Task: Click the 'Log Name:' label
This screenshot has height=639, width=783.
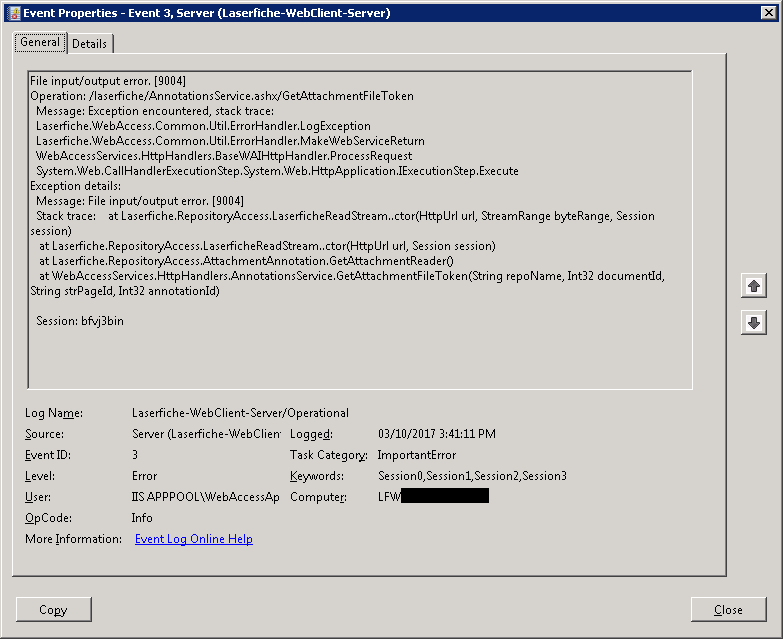Action: [54, 413]
